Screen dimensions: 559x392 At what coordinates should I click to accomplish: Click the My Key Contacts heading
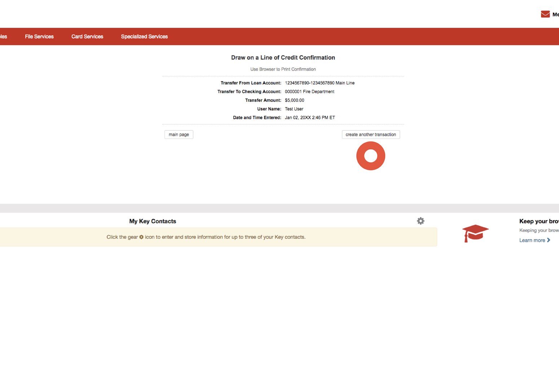pos(152,221)
